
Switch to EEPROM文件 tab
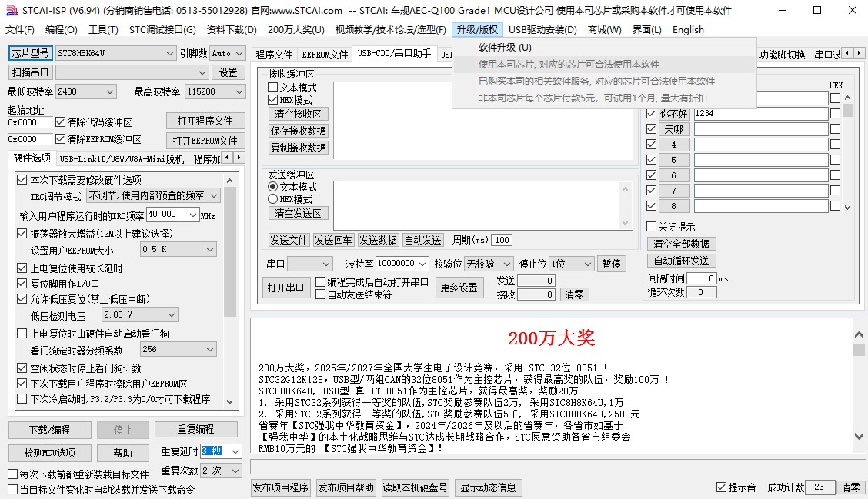click(x=325, y=55)
